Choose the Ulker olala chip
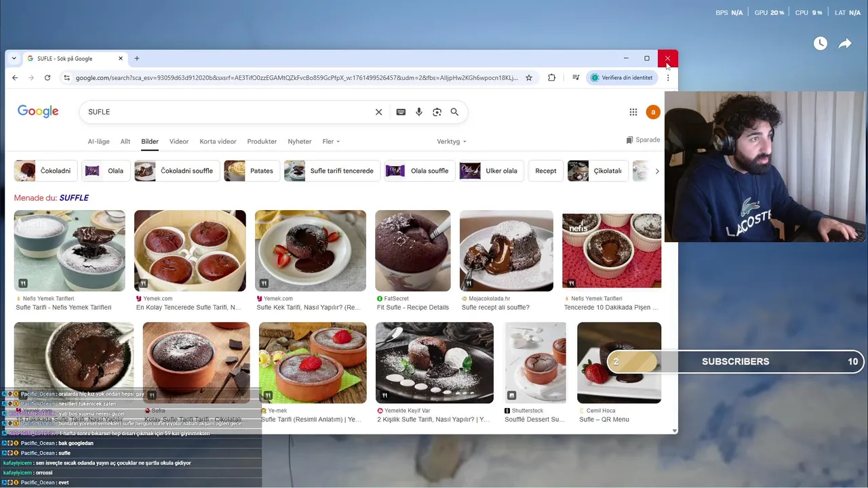The width and height of the screenshot is (868, 488). [492, 171]
